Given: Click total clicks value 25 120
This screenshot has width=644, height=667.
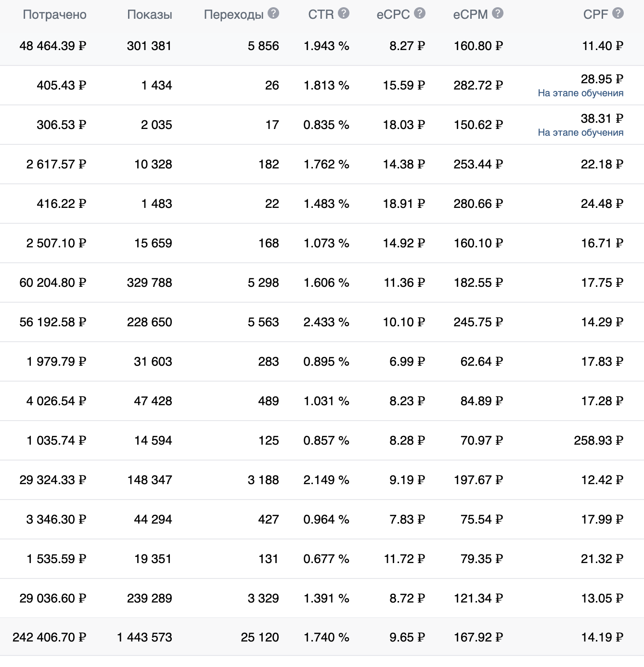Looking at the screenshot, I should click(x=260, y=637).
